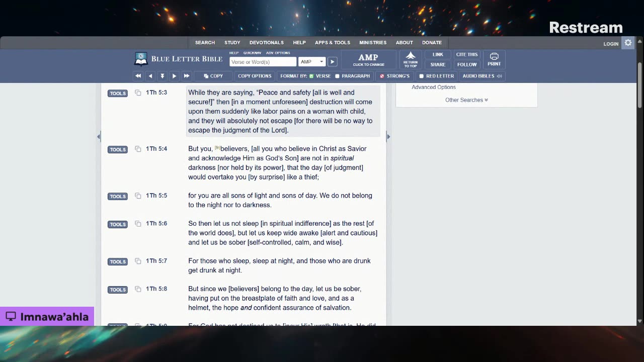Click the Copy toolbar button

[213, 76]
